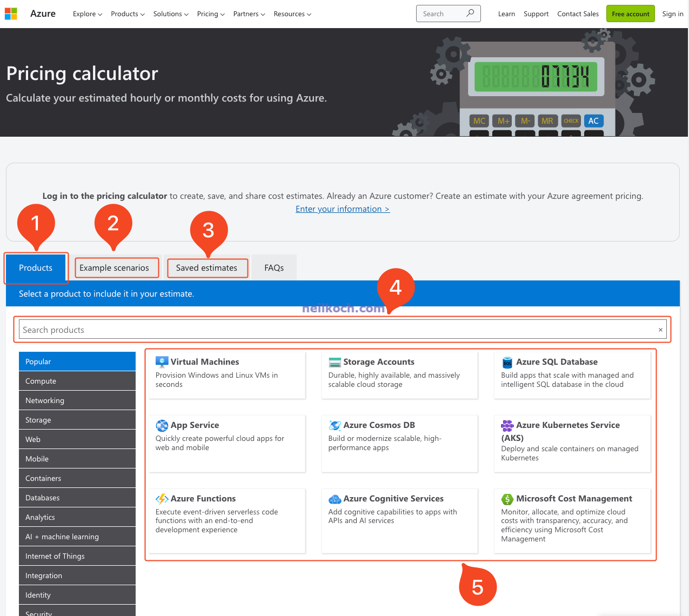Click the Microsoft logo icon
Screen dimensions: 689x616
click(11, 14)
